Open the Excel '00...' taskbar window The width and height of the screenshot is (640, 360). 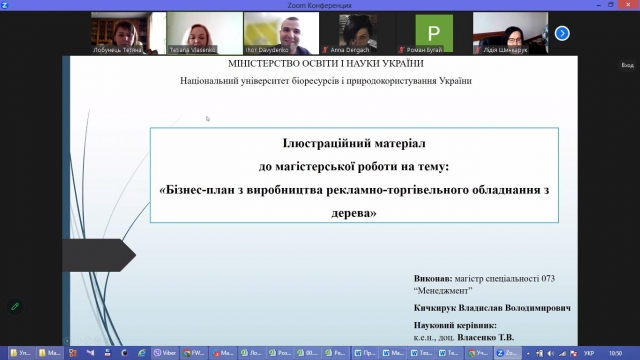(308, 353)
